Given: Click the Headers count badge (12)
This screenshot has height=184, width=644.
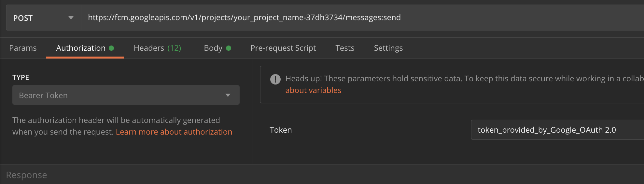Looking at the screenshot, I should (x=174, y=48).
